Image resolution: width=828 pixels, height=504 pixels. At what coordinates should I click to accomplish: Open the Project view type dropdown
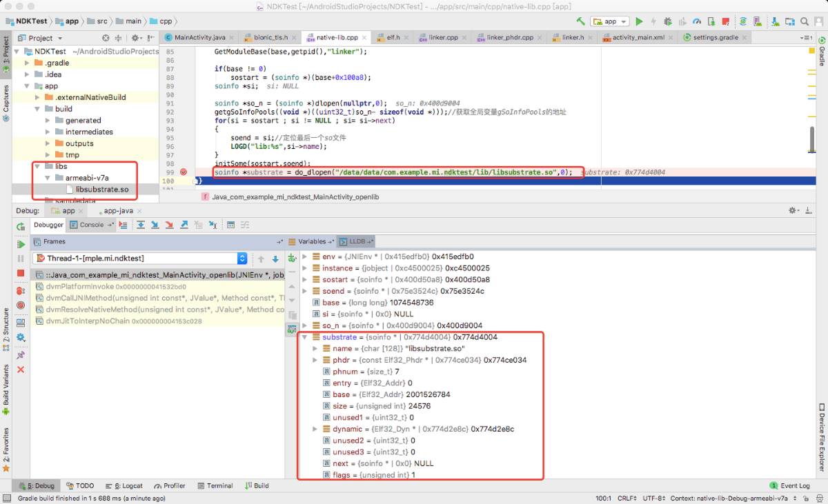[41, 38]
